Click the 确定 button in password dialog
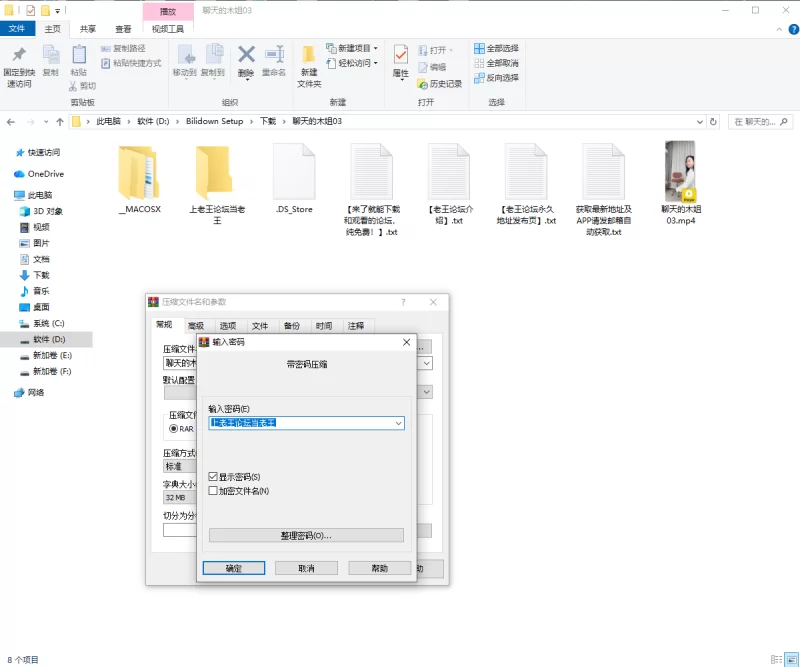The height and width of the screenshot is (667, 800). click(x=233, y=568)
